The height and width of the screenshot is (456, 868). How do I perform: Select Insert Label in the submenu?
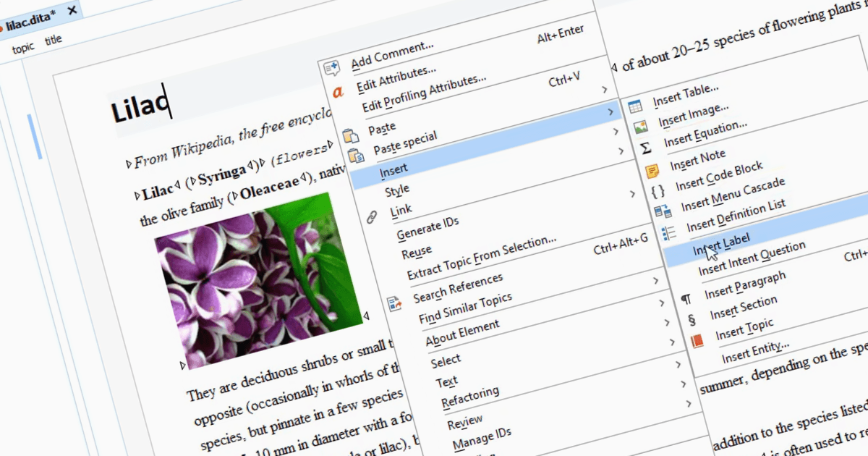coord(720,245)
